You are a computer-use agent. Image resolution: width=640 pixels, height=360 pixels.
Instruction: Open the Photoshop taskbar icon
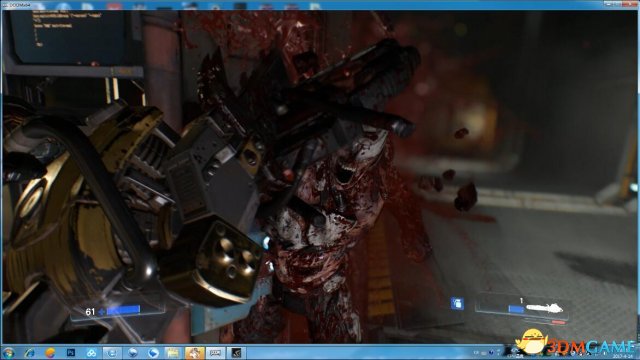[71, 353]
